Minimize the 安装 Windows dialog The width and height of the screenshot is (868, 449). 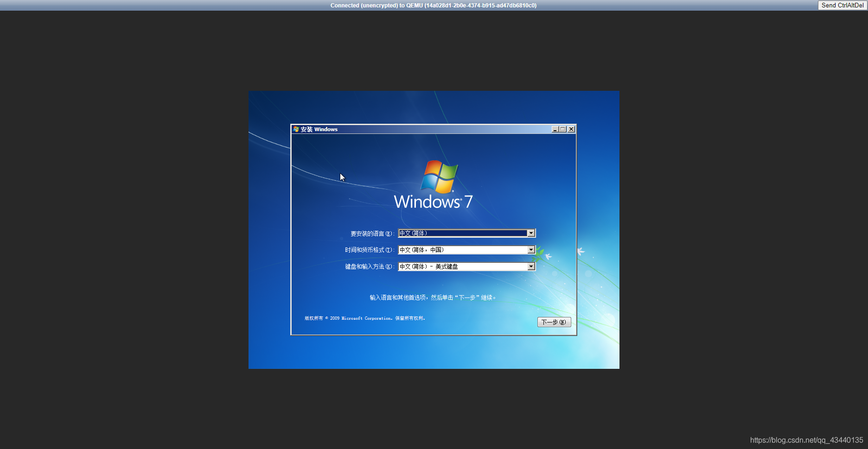click(555, 129)
